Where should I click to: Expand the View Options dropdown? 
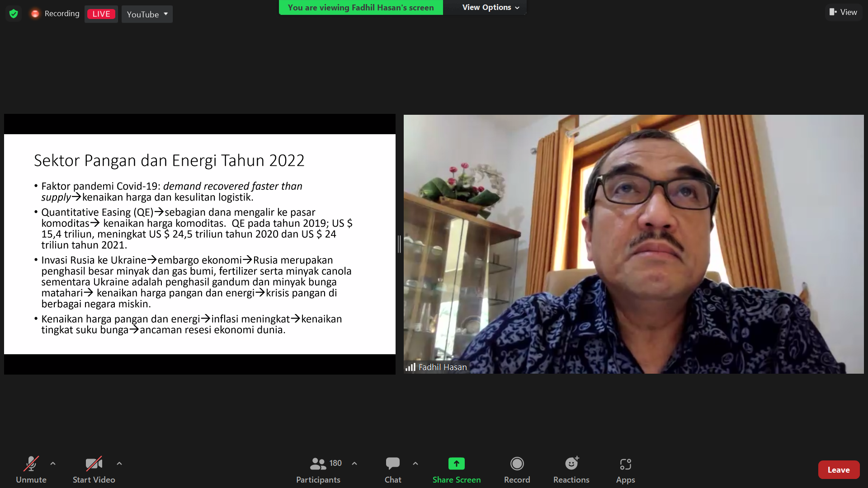tap(491, 7)
